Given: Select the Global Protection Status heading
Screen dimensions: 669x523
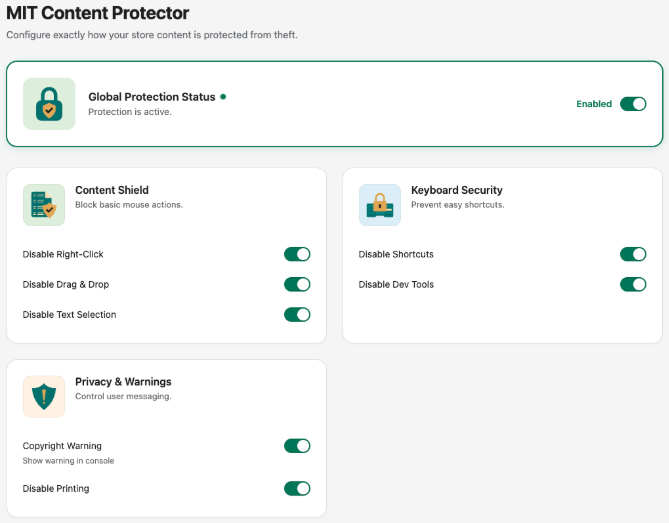Looking at the screenshot, I should tap(151, 97).
